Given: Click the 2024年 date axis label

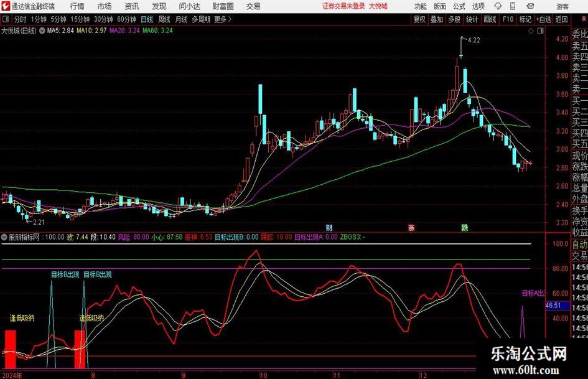Looking at the screenshot, I should [12, 375].
